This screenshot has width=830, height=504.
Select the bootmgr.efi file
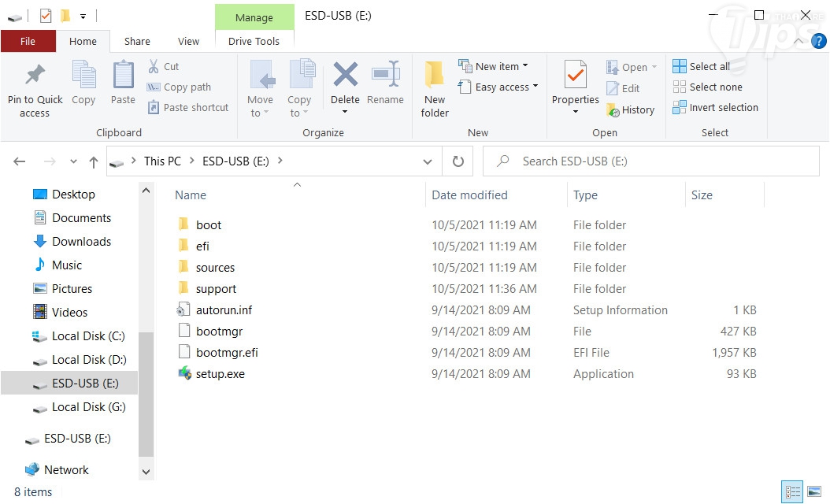(227, 352)
